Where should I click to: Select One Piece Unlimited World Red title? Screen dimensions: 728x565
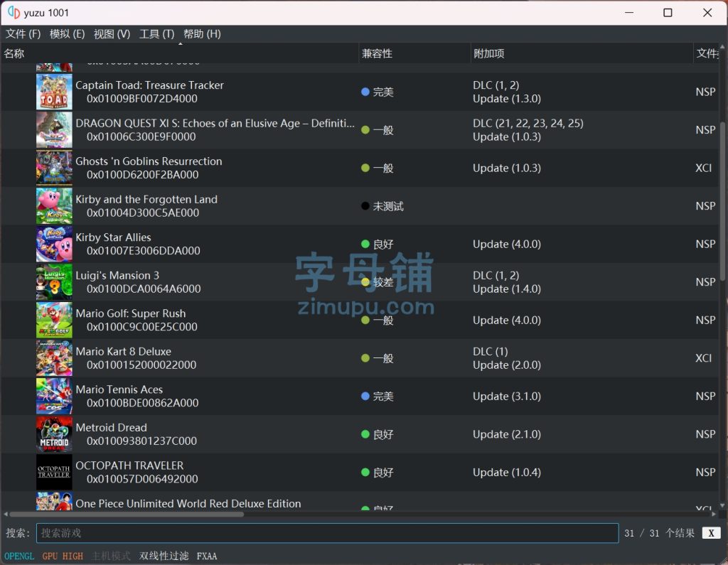(188, 504)
